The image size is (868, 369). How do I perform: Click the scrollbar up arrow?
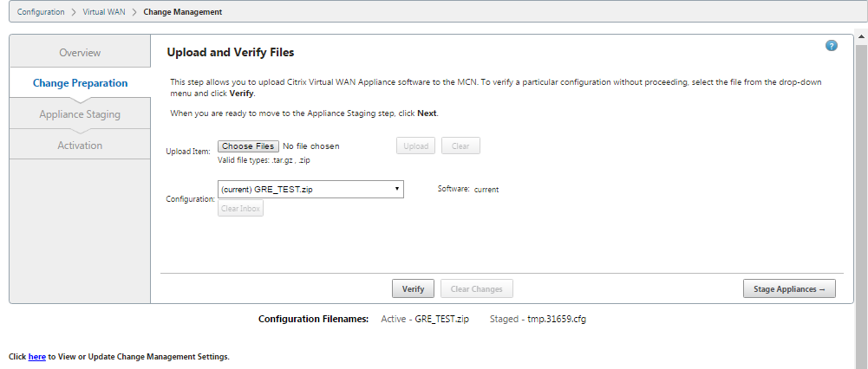tap(863, 38)
